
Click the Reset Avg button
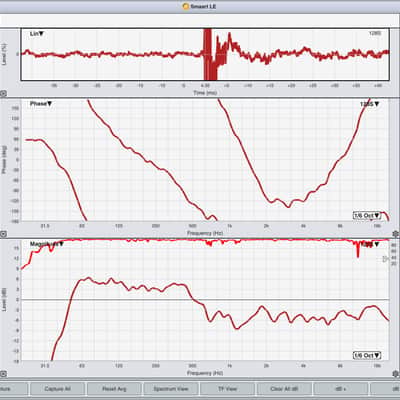coord(114,389)
